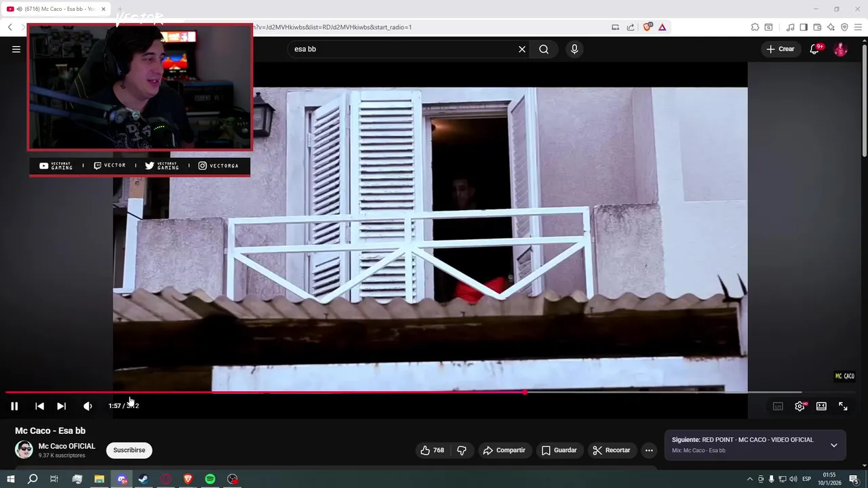The height and width of the screenshot is (488, 868).
Task: Expand the Siguiente playlist panel
Action: (834, 445)
